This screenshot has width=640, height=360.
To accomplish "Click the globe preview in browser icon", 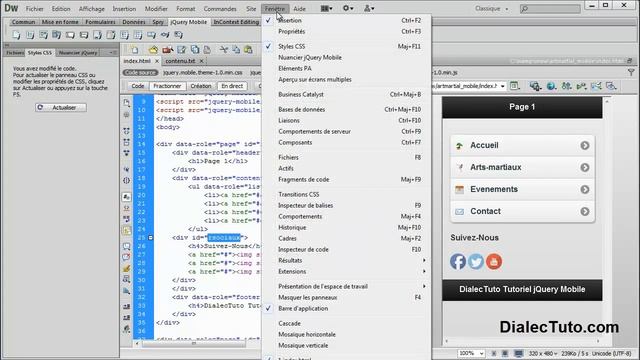I will tap(551, 86).
